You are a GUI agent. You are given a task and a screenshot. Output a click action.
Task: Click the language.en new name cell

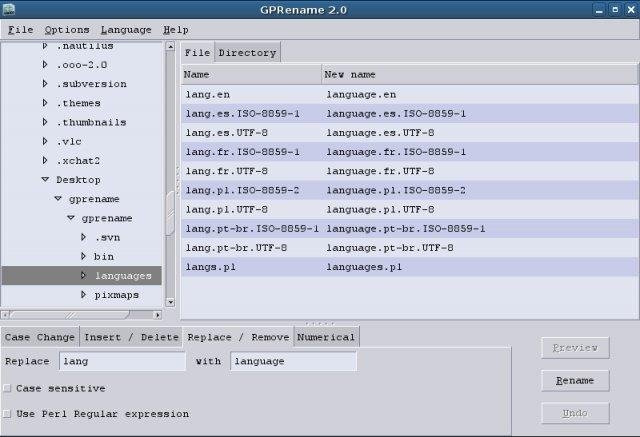click(x=361, y=95)
